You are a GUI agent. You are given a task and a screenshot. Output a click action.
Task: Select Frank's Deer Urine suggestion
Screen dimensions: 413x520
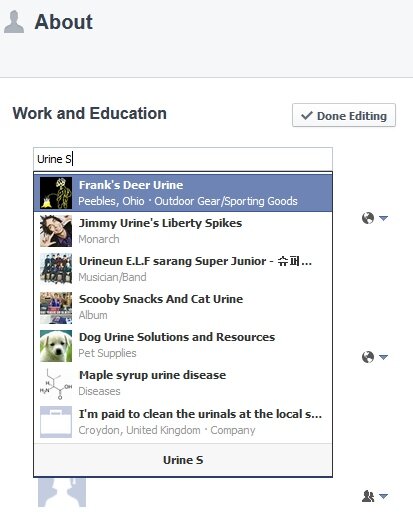183,193
